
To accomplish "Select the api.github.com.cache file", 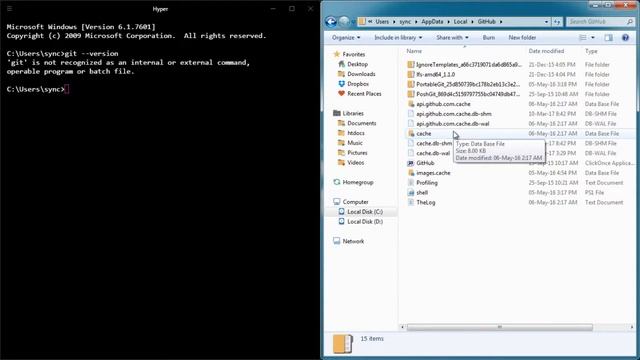I will pos(439,104).
